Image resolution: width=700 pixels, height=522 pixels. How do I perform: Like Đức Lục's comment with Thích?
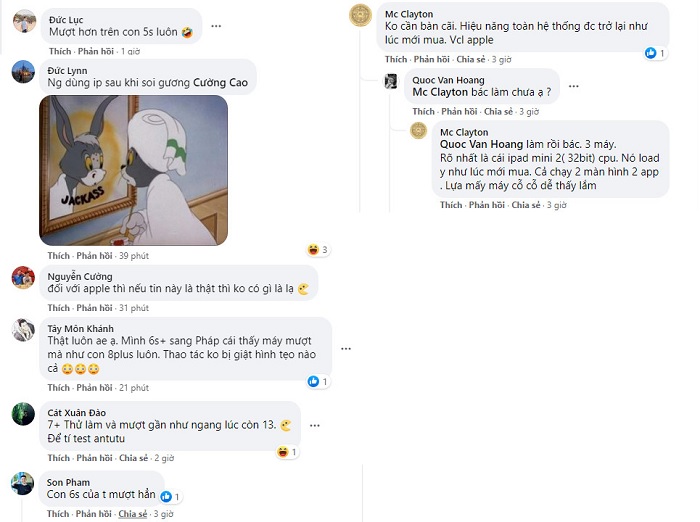pyautogui.click(x=59, y=51)
